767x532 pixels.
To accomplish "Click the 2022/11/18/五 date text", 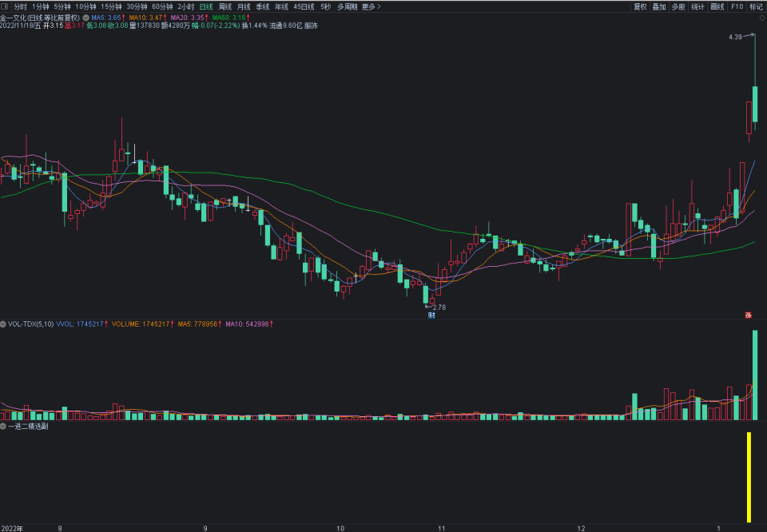I will coord(21,26).
